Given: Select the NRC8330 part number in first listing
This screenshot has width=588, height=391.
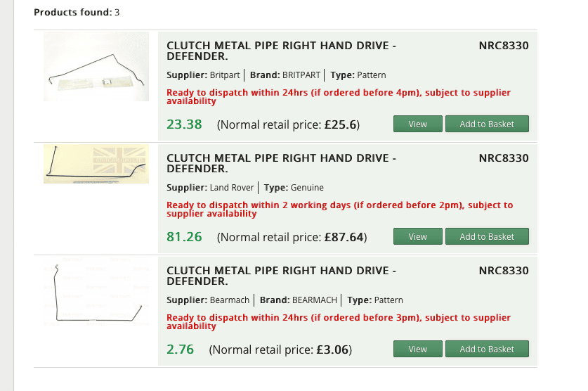Looking at the screenshot, I should pos(504,46).
